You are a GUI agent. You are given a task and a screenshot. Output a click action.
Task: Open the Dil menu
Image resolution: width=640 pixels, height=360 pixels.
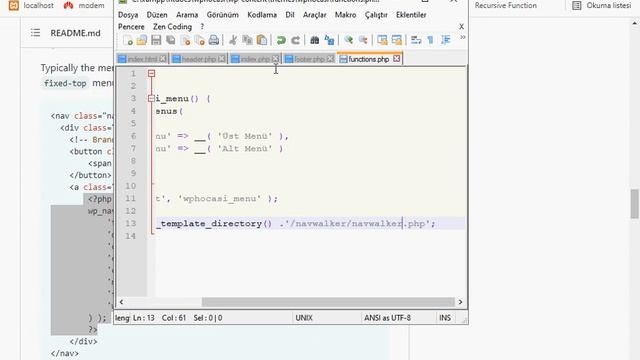tap(290, 15)
